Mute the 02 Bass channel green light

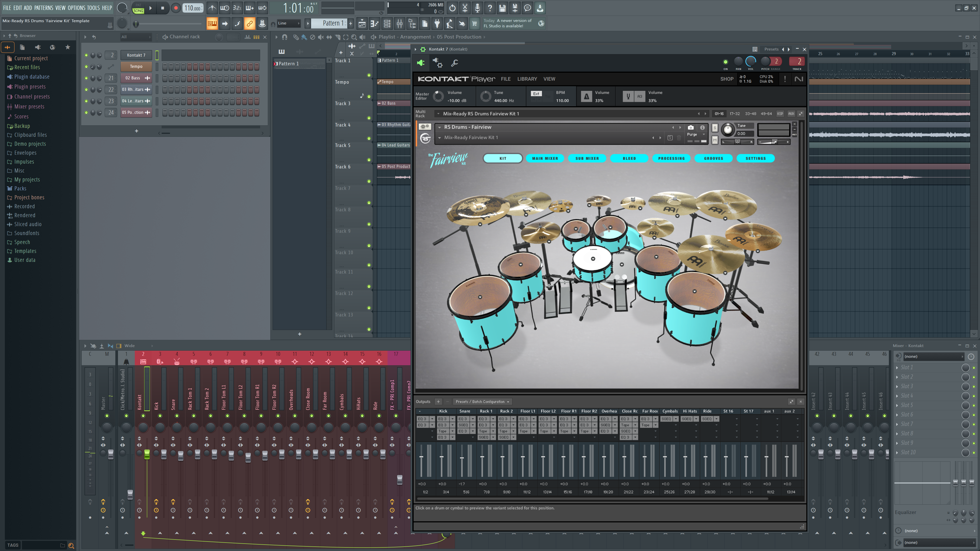pyautogui.click(x=86, y=78)
